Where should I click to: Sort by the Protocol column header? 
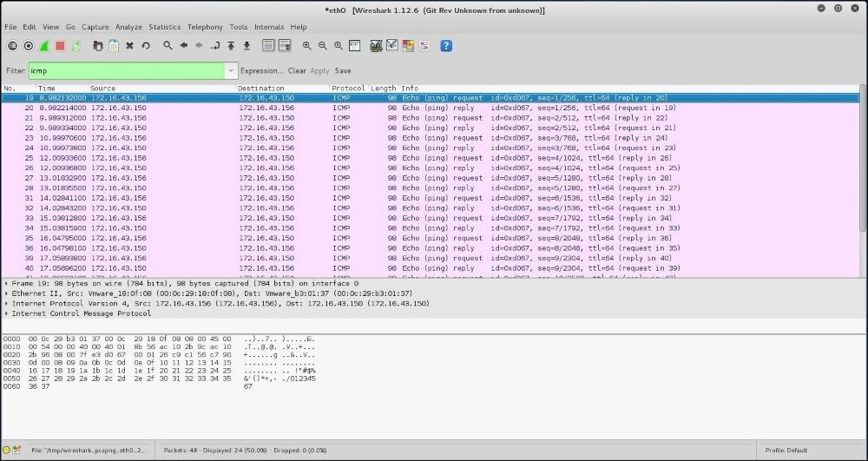(349, 89)
